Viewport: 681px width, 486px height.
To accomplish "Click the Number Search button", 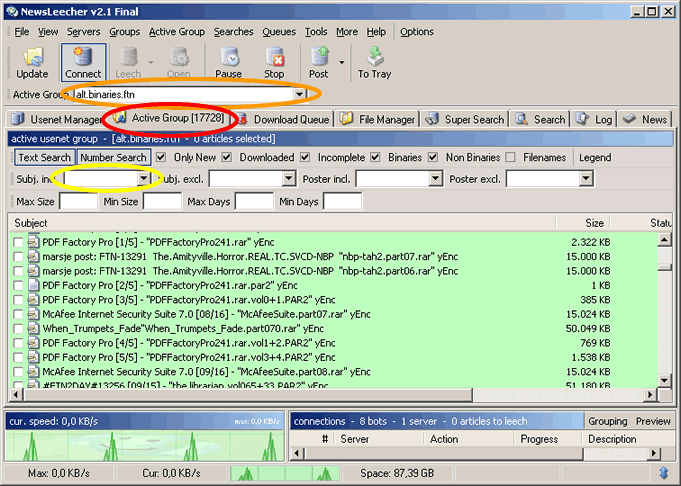I will (x=113, y=157).
